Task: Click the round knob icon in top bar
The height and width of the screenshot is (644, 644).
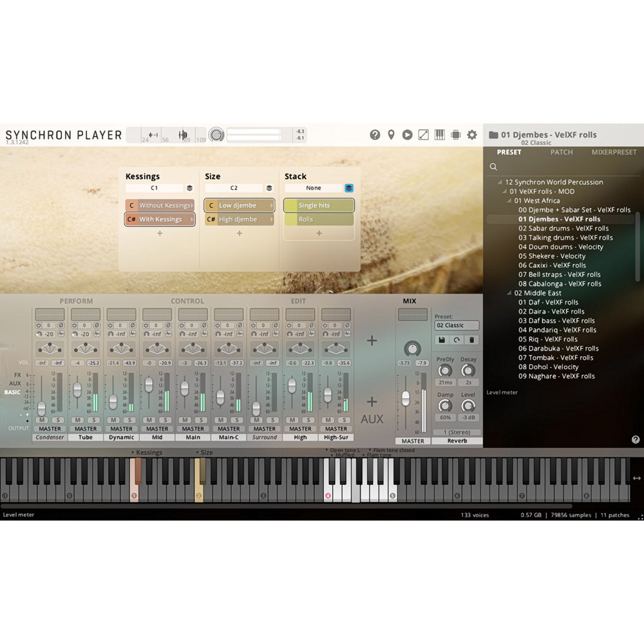Action: [x=216, y=135]
